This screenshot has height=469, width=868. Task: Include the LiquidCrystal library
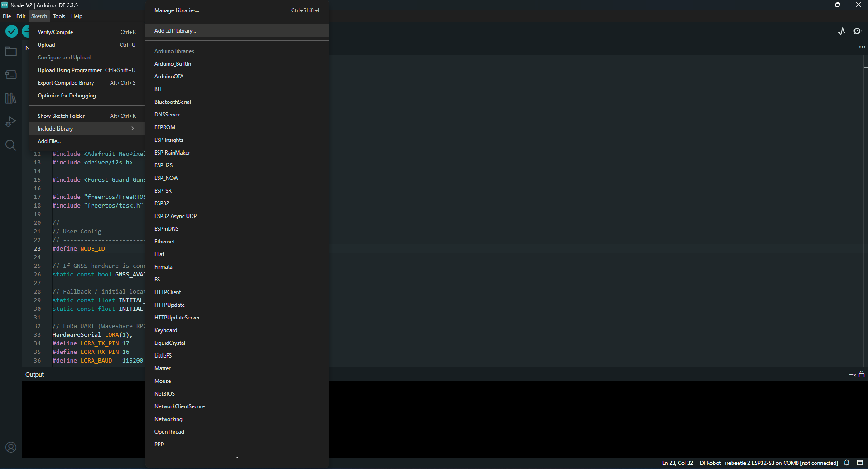(237, 343)
